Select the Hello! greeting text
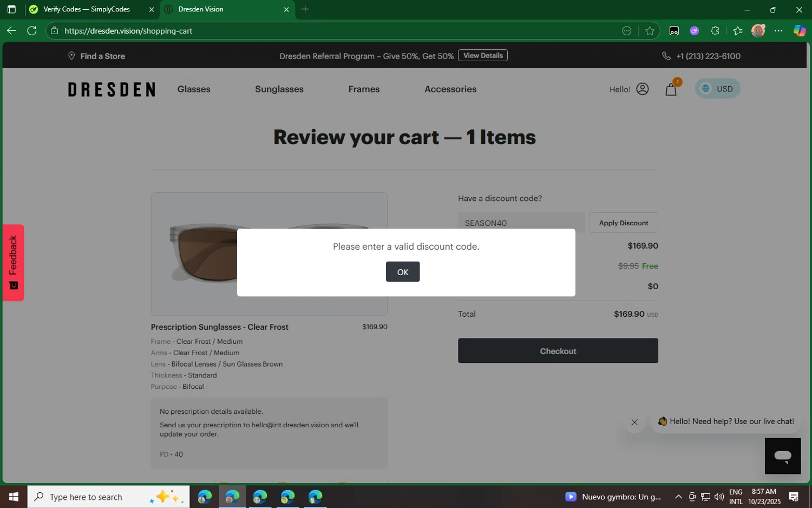Image resolution: width=812 pixels, height=508 pixels. tap(620, 89)
